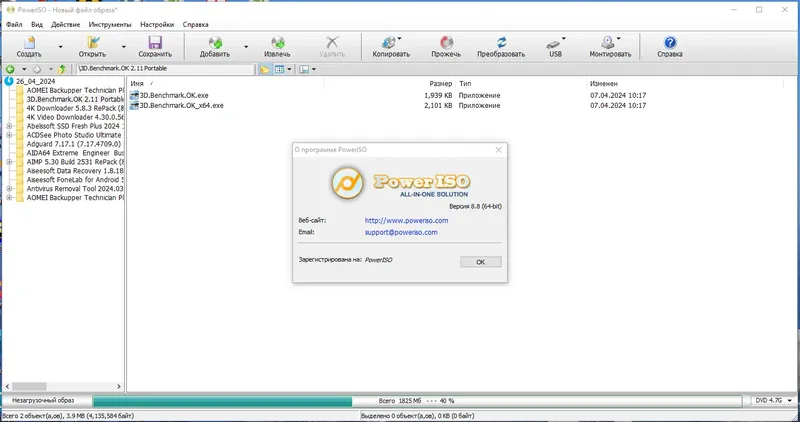800x422 pixels.
Task: Expand the AIMP 5.30 Build 2531 folder
Action: click(x=9, y=162)
